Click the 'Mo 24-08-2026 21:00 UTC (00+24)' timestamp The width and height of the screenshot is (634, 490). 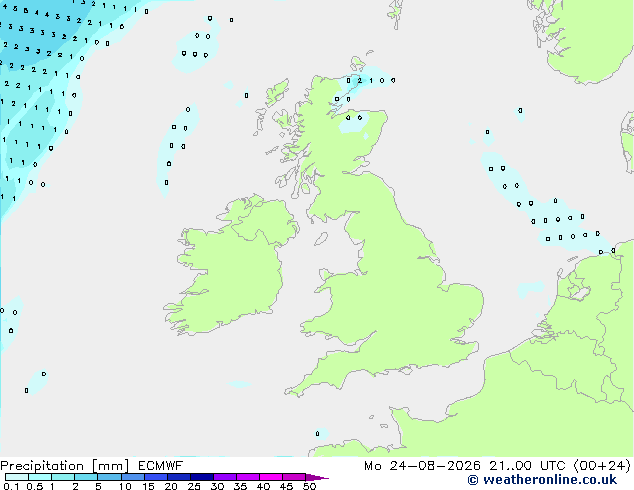(497, 466)
